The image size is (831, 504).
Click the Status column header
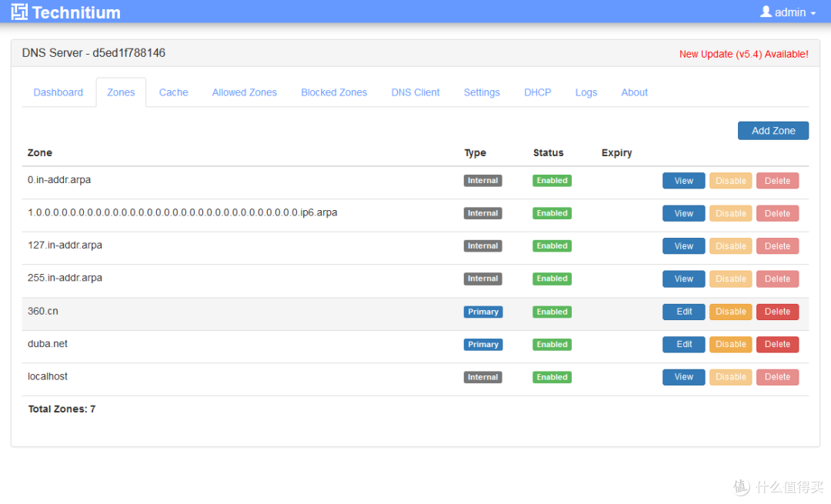(x=548, y=152)
